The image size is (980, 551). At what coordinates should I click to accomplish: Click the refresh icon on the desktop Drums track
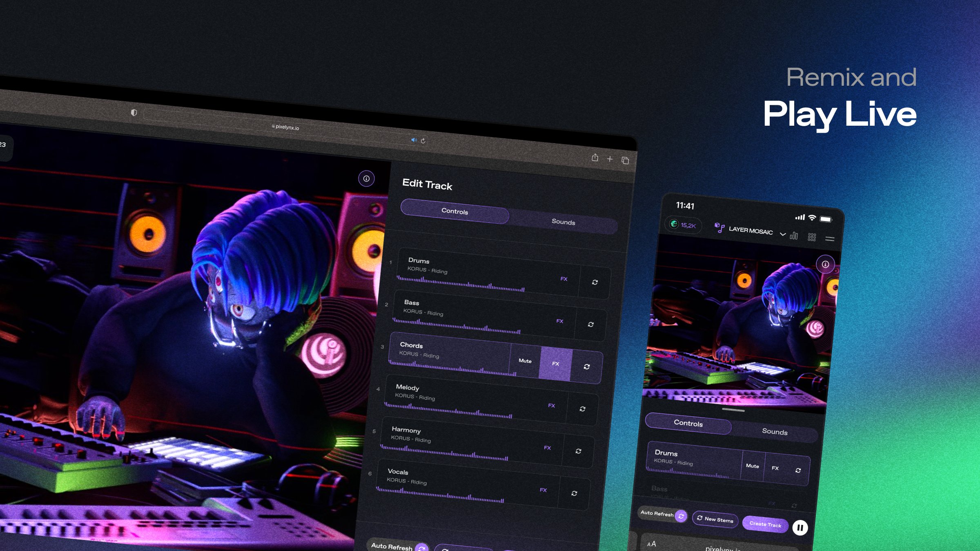[x=595, y=282]
